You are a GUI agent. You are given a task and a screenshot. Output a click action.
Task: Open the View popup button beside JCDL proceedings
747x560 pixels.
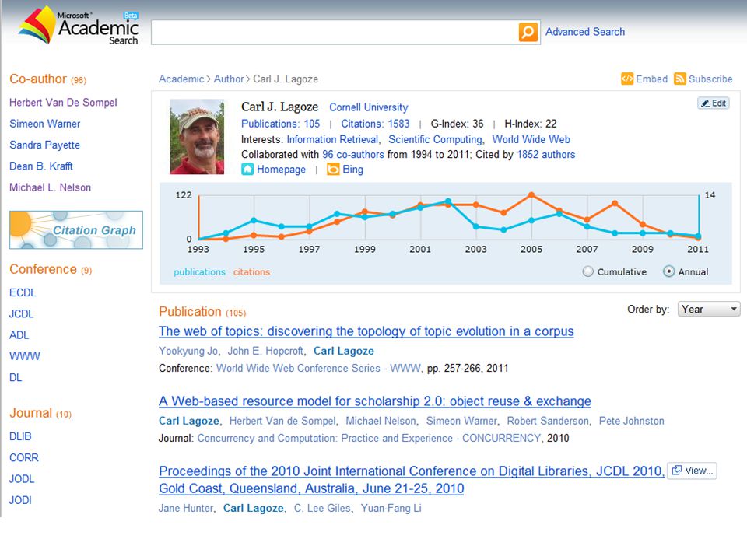point(692,471)
